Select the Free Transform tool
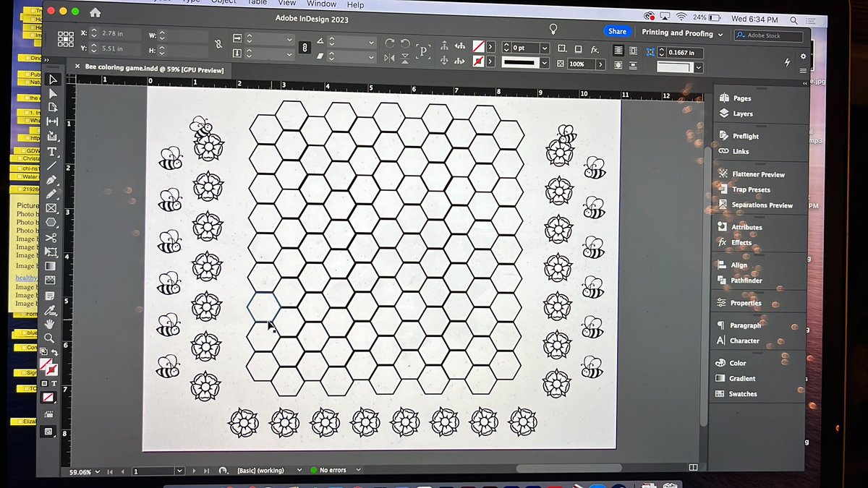This screenshot has height=488, width=868. click(x=51, y=252)
